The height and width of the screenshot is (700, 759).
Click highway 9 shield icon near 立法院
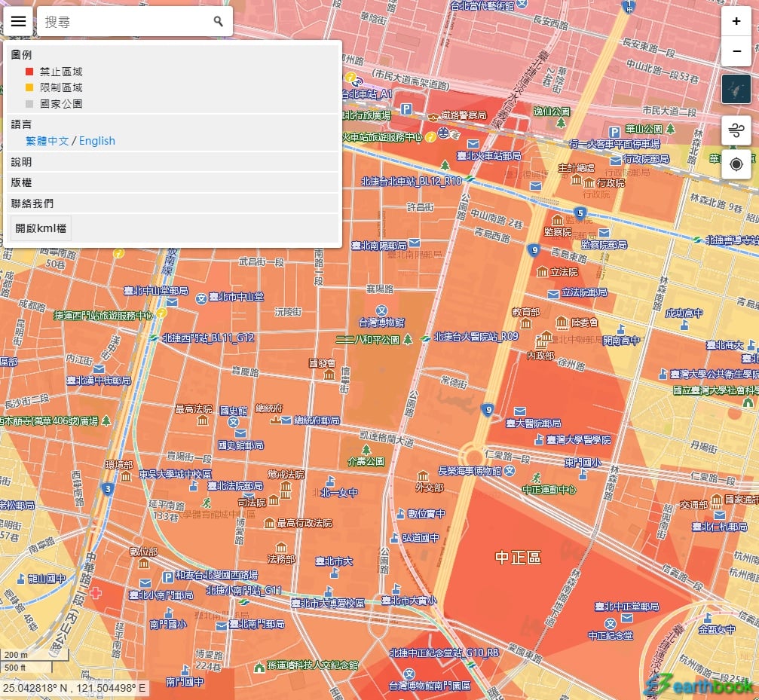(x=534, y=249)
